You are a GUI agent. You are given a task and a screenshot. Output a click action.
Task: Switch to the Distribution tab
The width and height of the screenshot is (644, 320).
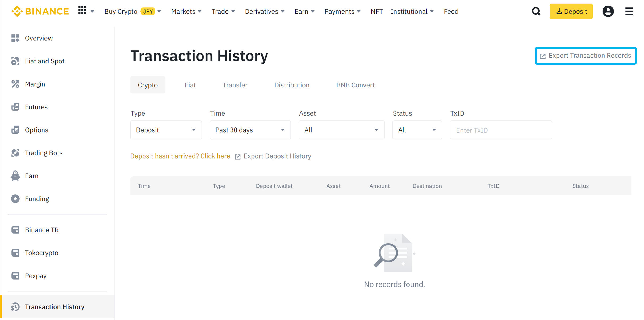(x=292, y=85)
